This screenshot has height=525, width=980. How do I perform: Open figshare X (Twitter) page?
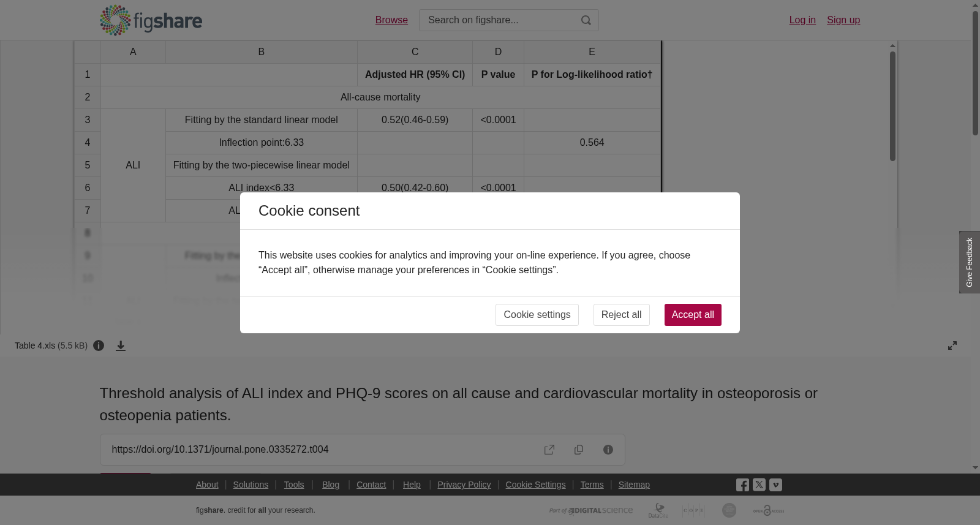point(759,485)
